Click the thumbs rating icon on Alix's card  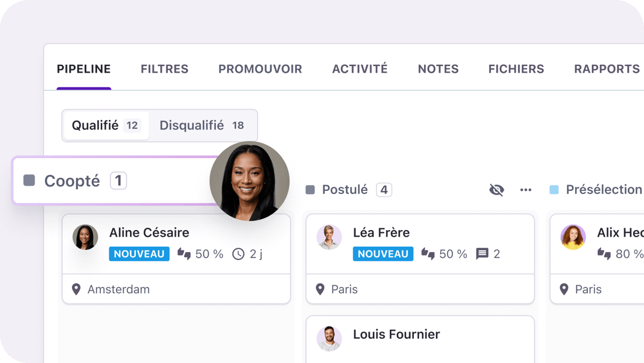tap(604, 254)
